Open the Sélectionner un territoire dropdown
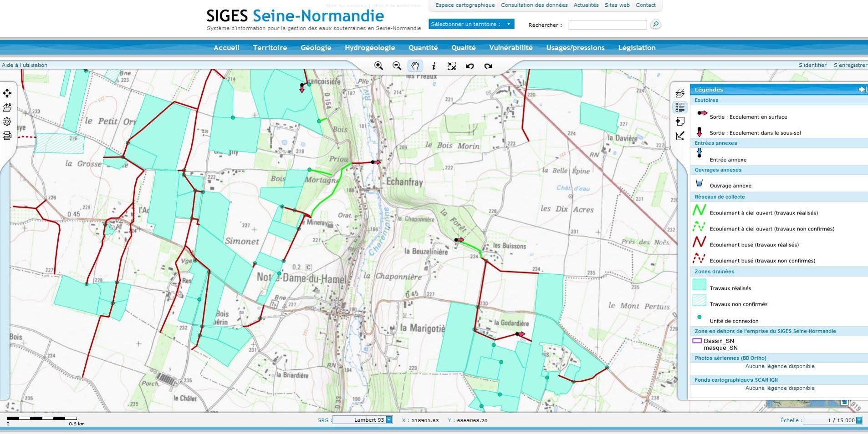This screenshot has width=868, height=434. pyautogui.click(x=509, y=24)
